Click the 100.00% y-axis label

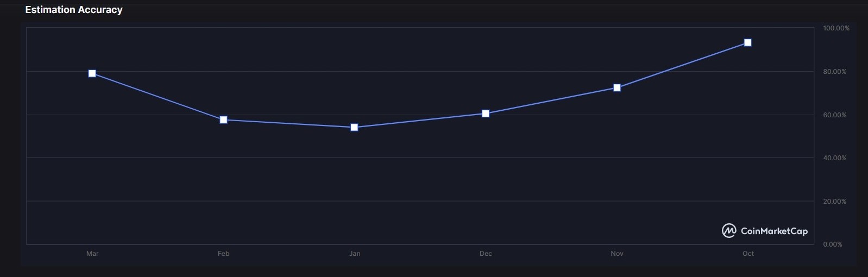coord(836,28)
